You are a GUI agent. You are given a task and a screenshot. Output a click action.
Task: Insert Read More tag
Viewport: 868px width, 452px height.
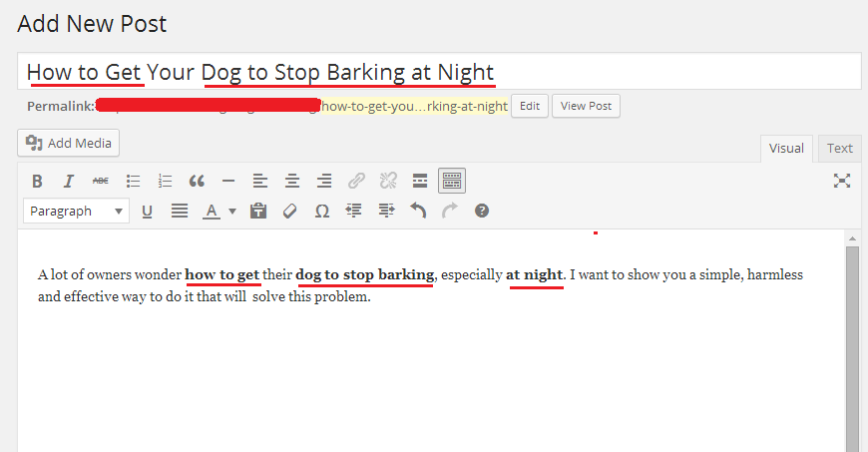[420, 182]
